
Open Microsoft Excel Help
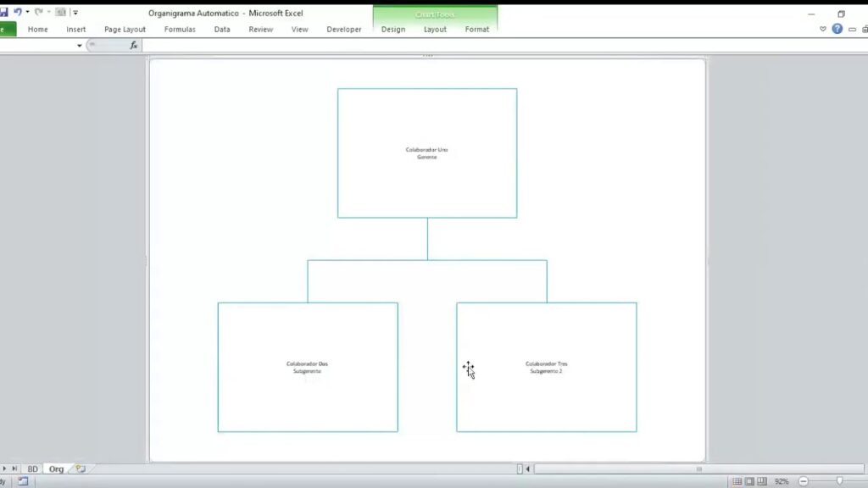click(837, 29)
